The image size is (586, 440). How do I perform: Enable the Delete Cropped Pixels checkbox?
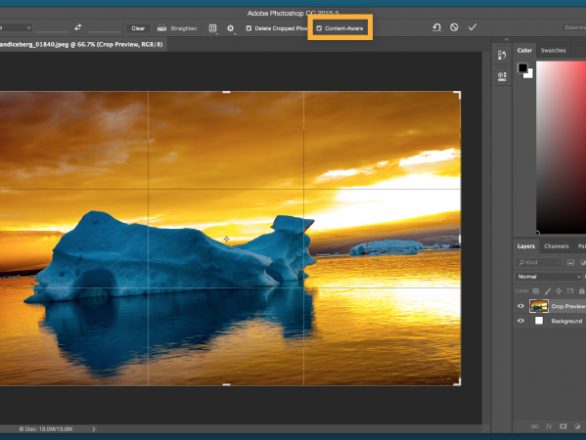coord(249,28)
